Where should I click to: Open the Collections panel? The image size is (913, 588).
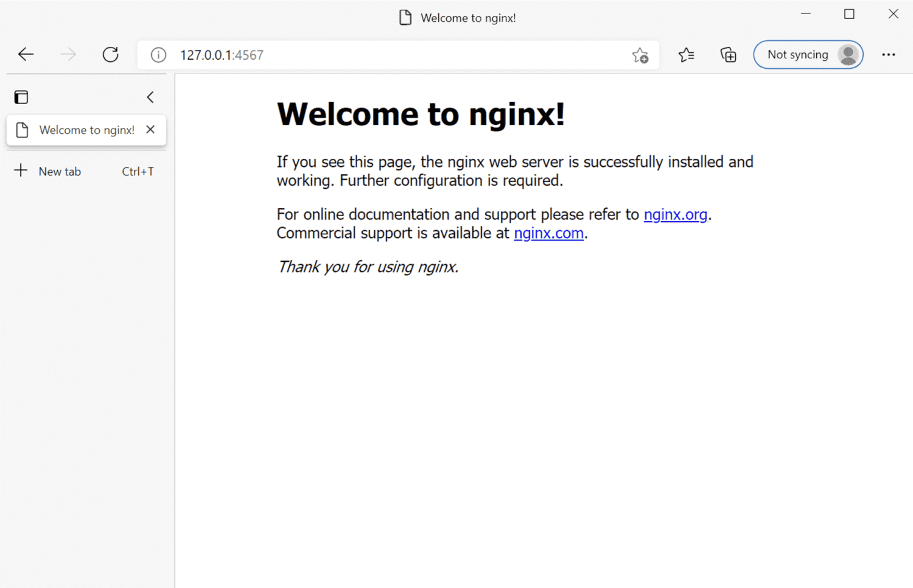(728, 55)
